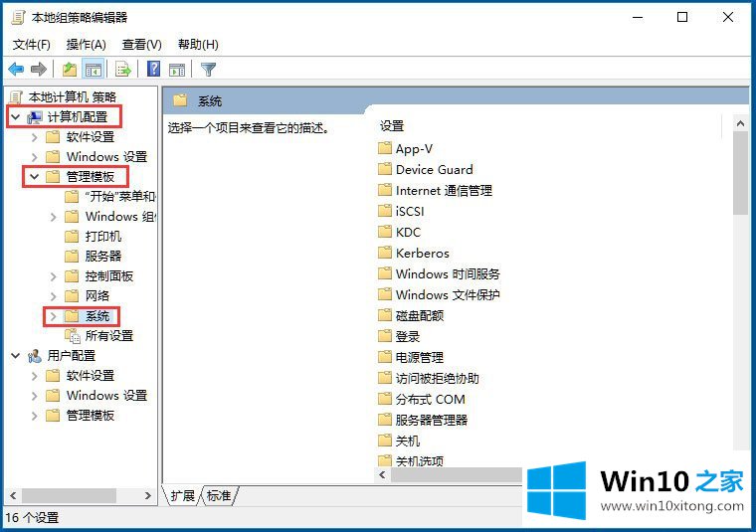Click the KDC folder icon
Screen dimensions: 756x532
coord(385,232)
